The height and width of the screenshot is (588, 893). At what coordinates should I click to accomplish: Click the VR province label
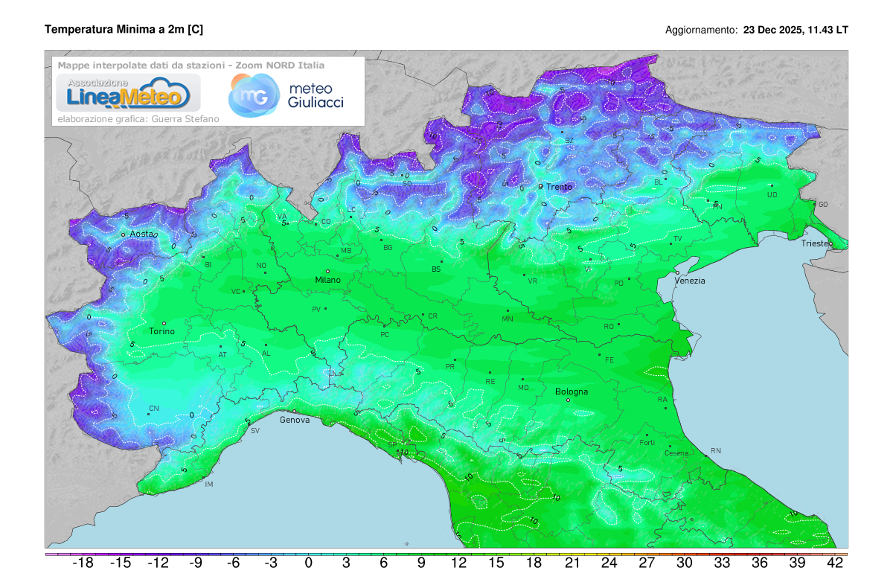pyautogui.click(x=532, y=281)
